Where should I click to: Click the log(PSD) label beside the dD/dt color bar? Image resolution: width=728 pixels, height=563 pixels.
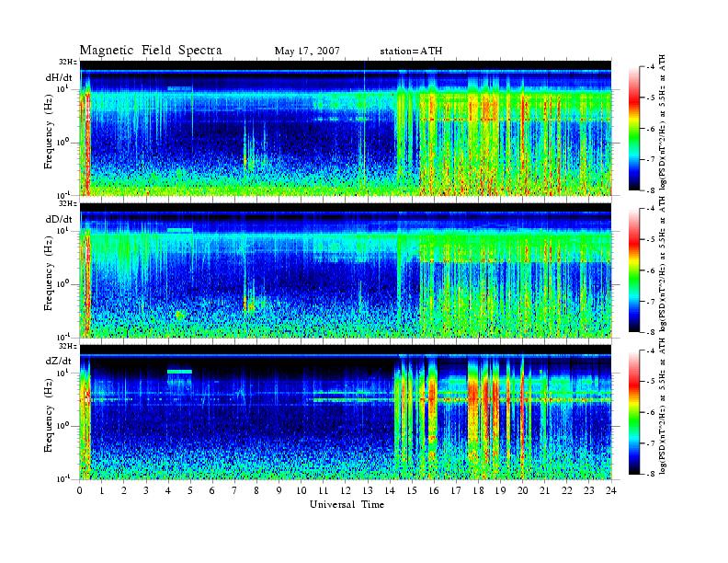pos(663,264)
